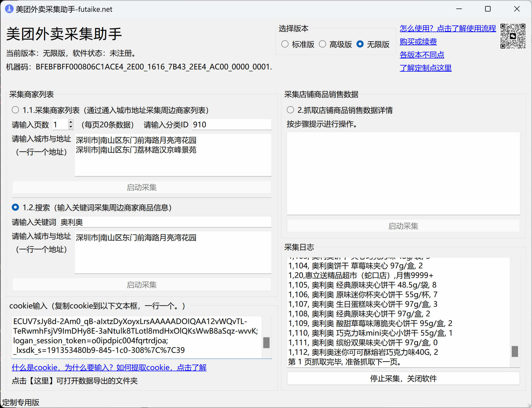Click log line 1,109 酸甜草莓味薄脆夹心饼干
Image resolution: width=532 pixels, height=408 pixels.
[370, 323]
